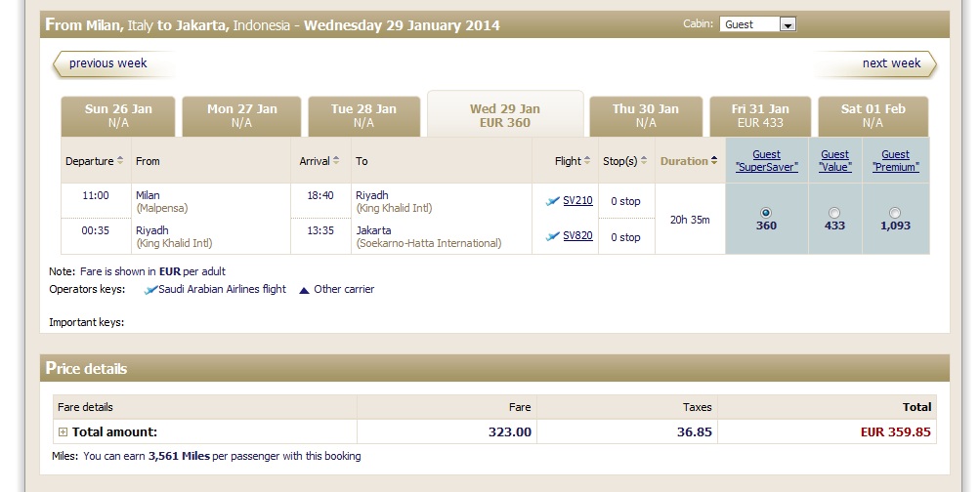This screenshot has width=980, height=492.
Task: Switch to Thu 30 Jan tab
Action: tap(646, 116)
